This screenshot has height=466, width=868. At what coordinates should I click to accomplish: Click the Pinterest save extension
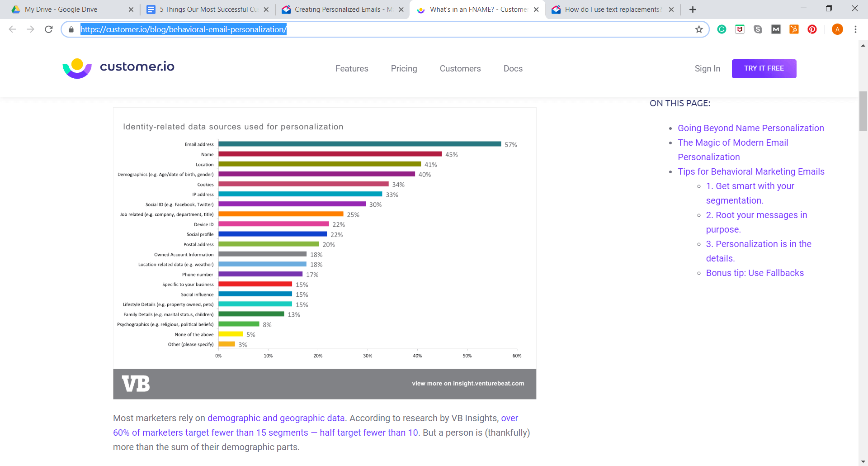point(812,29)
